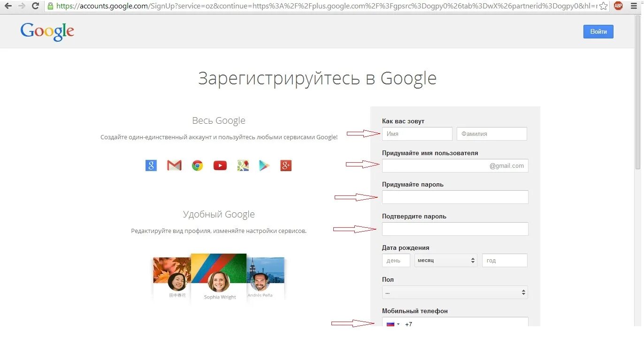The image size is (644, 360).
Task: Click the Имя first name field
Action: 417,134
